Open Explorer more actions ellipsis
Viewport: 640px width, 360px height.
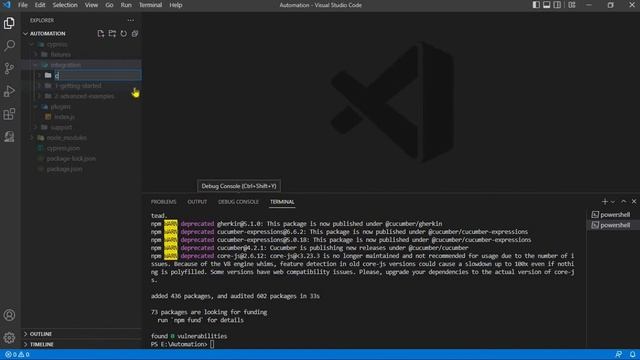coord(131,20)
